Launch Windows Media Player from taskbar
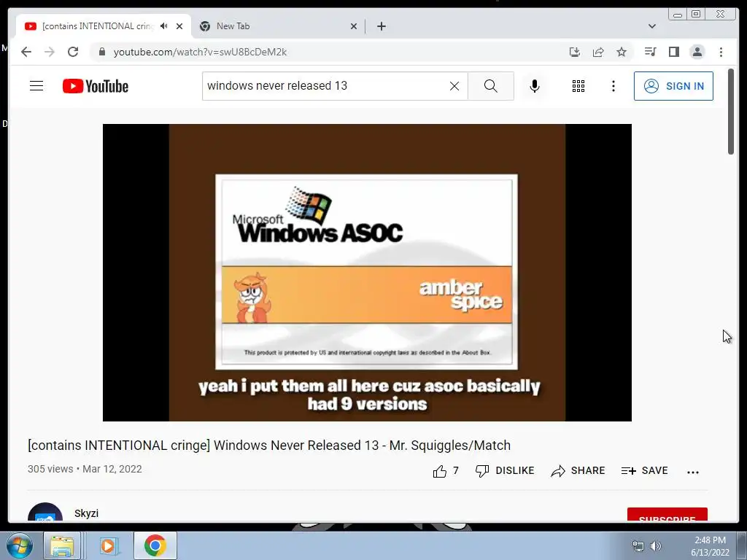The image size is (747, 560). pyautogui.click(x=109, y=545)
